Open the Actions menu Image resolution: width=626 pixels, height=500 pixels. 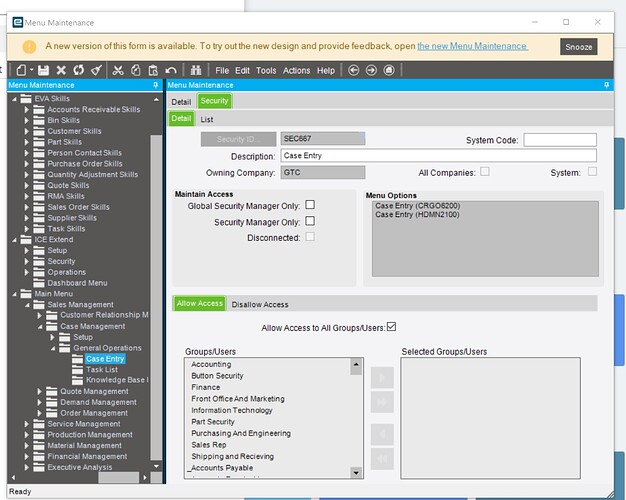[297, 71]
